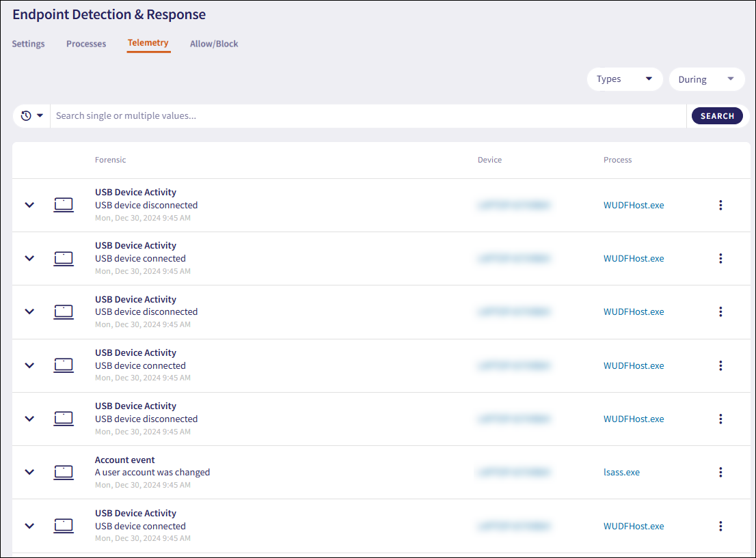Click the laptop icon in the last visible row

click(64, 526)
